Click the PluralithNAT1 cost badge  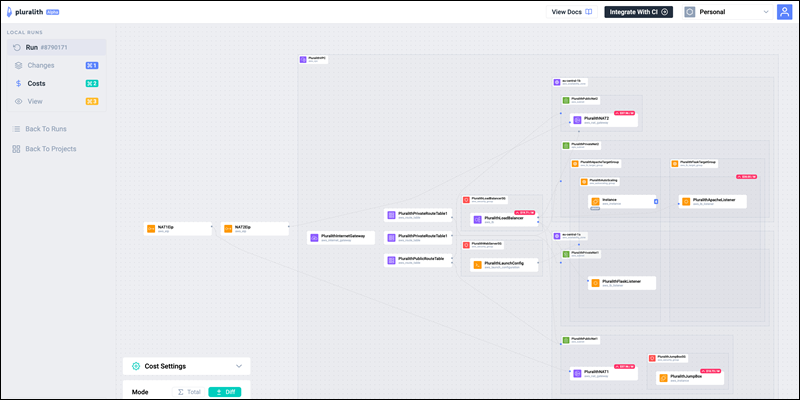pyautogui.click(x=624, y=365)
